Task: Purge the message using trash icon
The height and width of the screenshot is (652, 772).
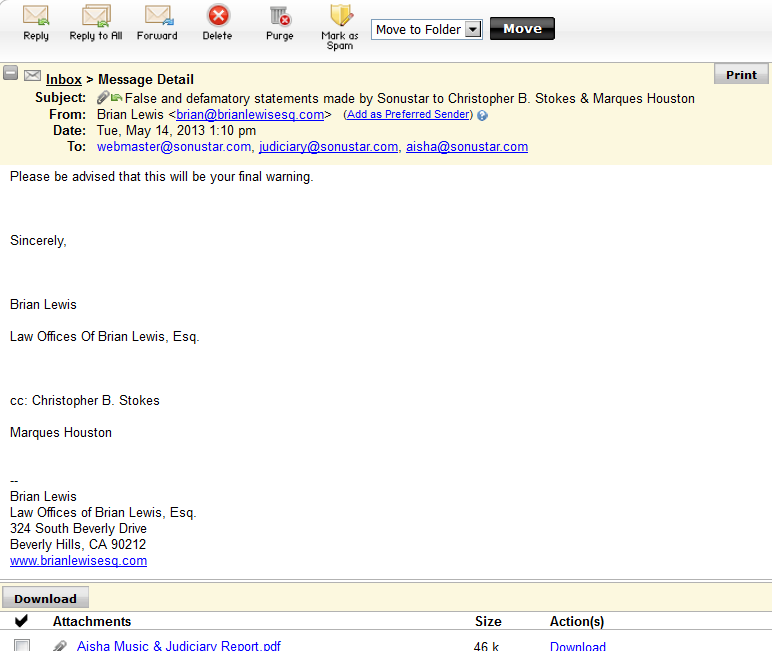Action: tap(280, 23)
